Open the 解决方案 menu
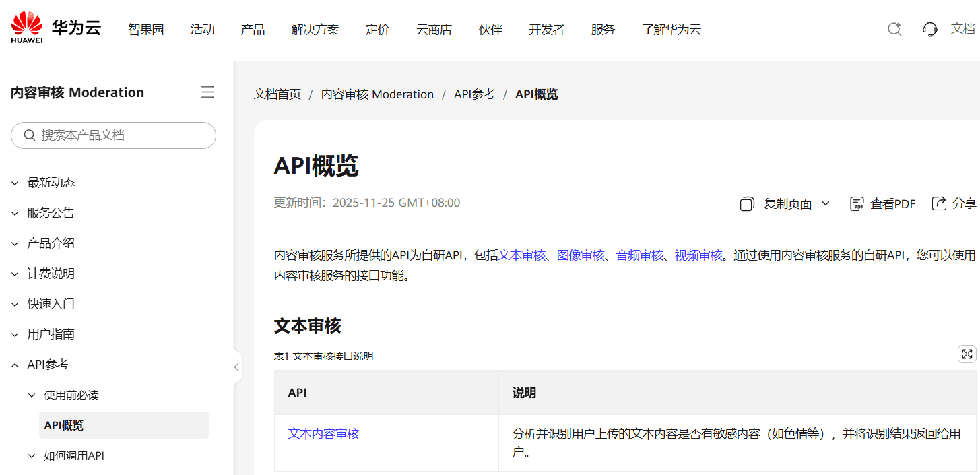This screenshot has width=980, height=475. [x=315, y=29]
